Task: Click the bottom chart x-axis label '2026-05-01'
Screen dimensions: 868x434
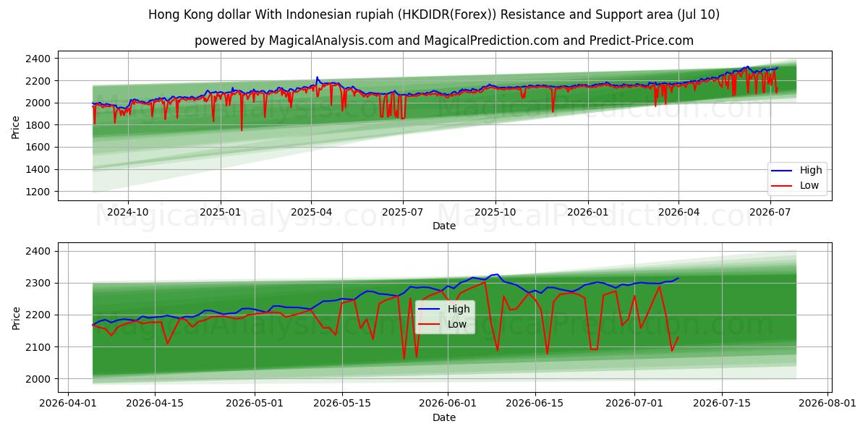Action: tap(255, 404)
